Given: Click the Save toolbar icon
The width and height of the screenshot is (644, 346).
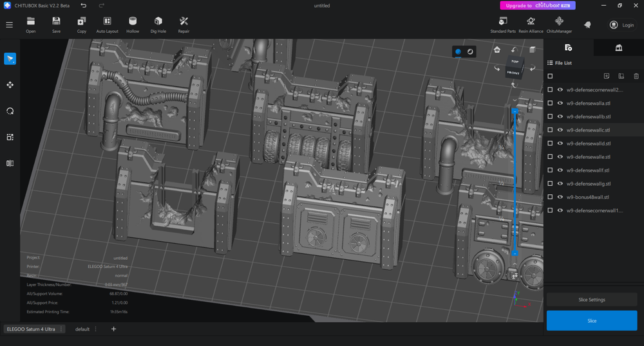Looking at the screenshot, I should pos(56,24).
